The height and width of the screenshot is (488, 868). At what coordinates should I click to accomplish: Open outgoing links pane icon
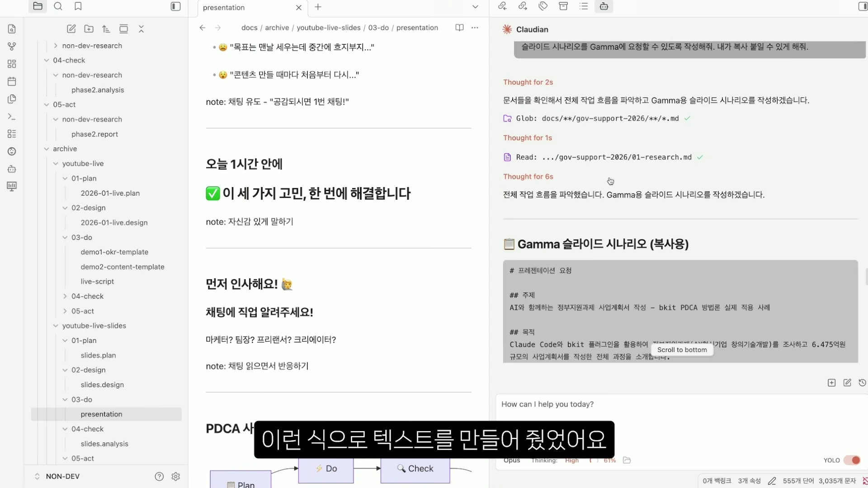[523, 6]
